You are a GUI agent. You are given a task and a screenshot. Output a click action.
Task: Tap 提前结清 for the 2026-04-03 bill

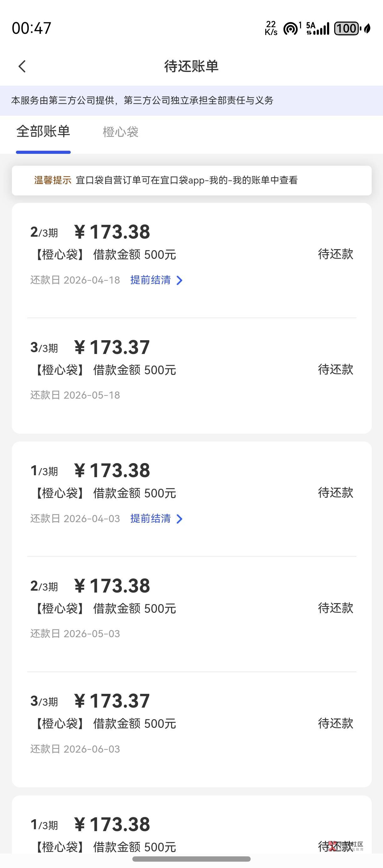tap(151, 518)
